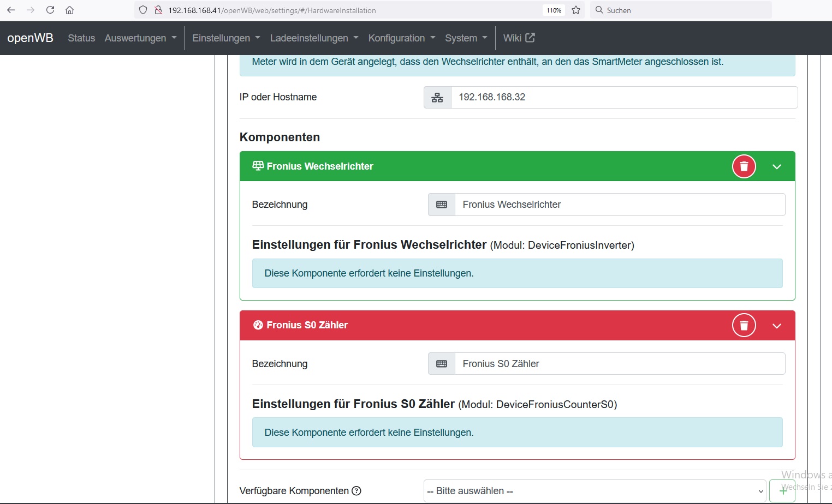Click the 110% zoom level indicator

tap(554, 10)
